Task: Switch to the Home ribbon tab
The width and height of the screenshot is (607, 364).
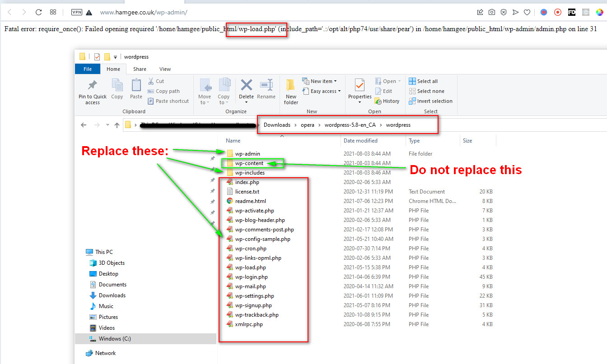Action: [113, 69]
